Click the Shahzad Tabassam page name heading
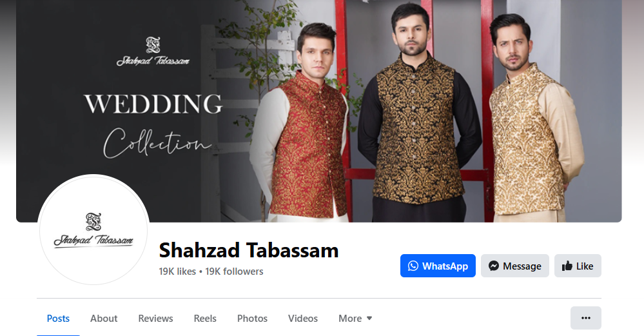The width and height of the screenshot is (644, 336). [249, 250]
